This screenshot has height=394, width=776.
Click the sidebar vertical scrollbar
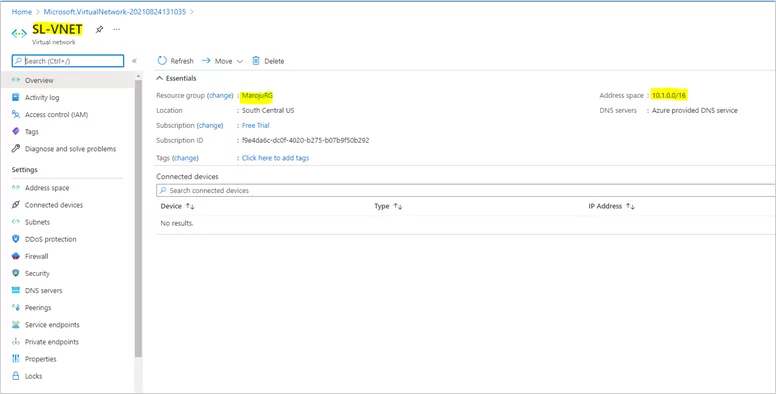click(x=138, y=218)
